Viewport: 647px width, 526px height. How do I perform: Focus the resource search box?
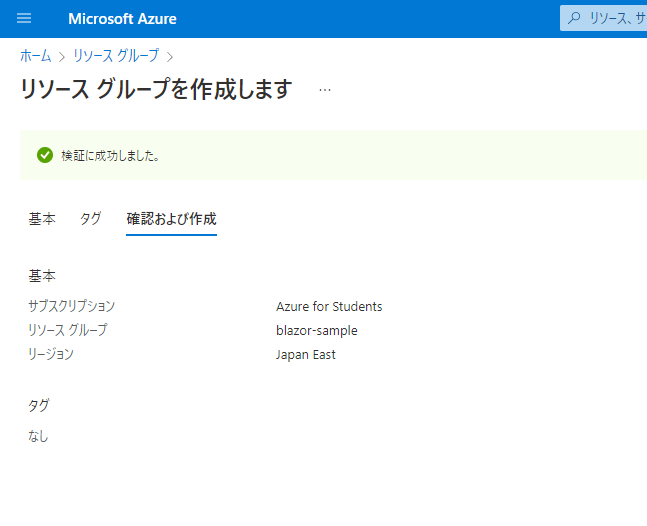(603, 18)
